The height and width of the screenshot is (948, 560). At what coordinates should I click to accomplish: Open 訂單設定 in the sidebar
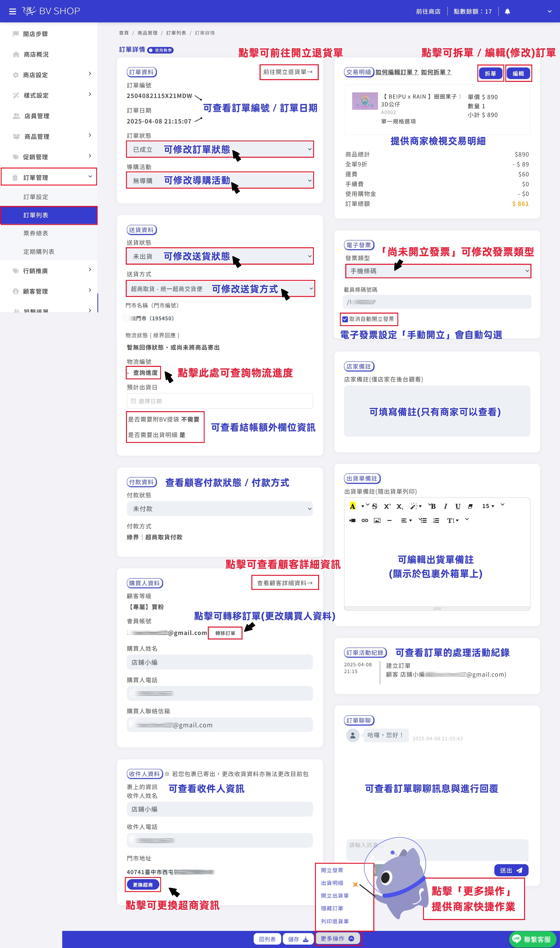36,197
